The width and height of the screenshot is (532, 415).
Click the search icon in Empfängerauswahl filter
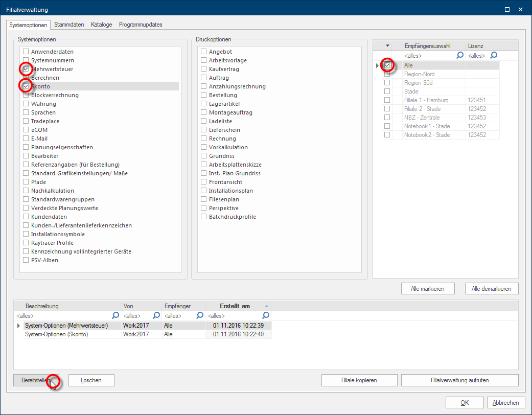click(460, 55)
